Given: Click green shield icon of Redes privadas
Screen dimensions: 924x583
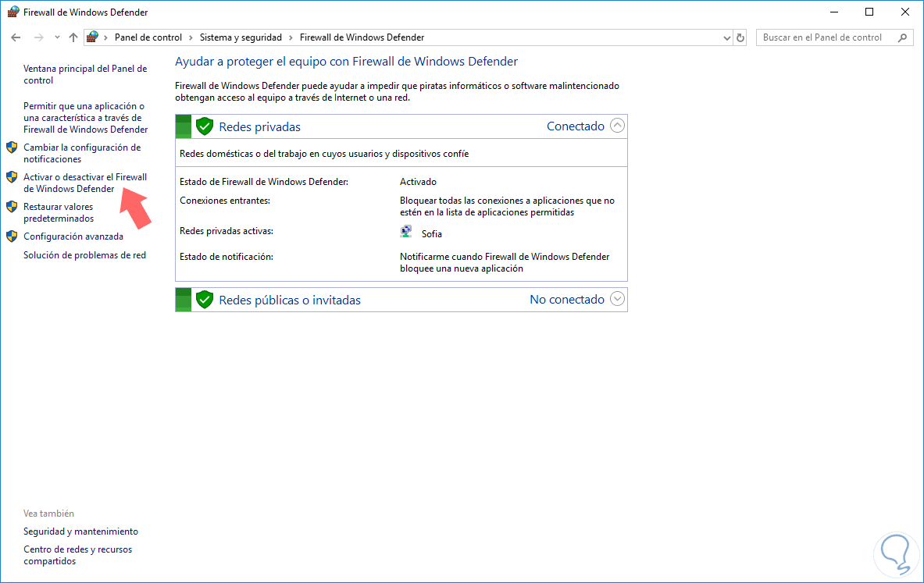Looking at the screenshot, I should [x=205, y=126].
